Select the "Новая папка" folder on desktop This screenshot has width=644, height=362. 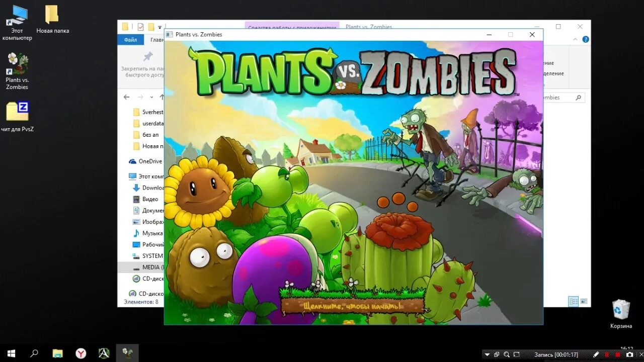(52, 19)
